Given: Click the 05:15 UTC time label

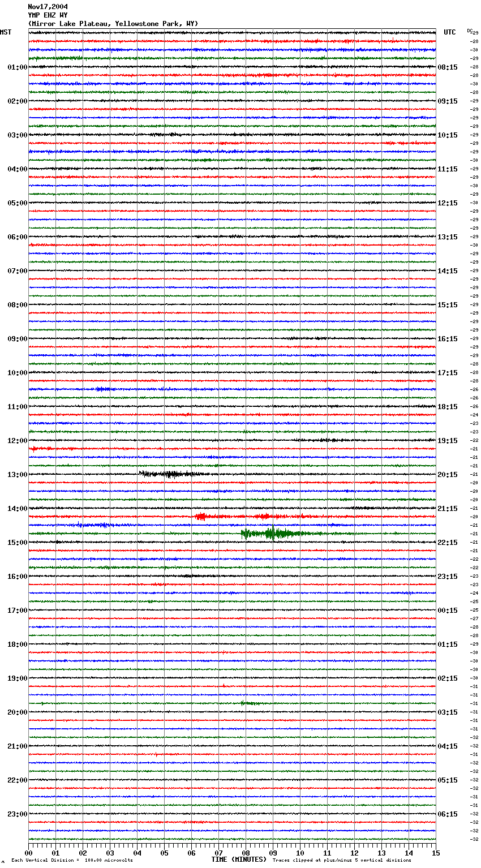Looking at the screenshot, I should point(448,780).
